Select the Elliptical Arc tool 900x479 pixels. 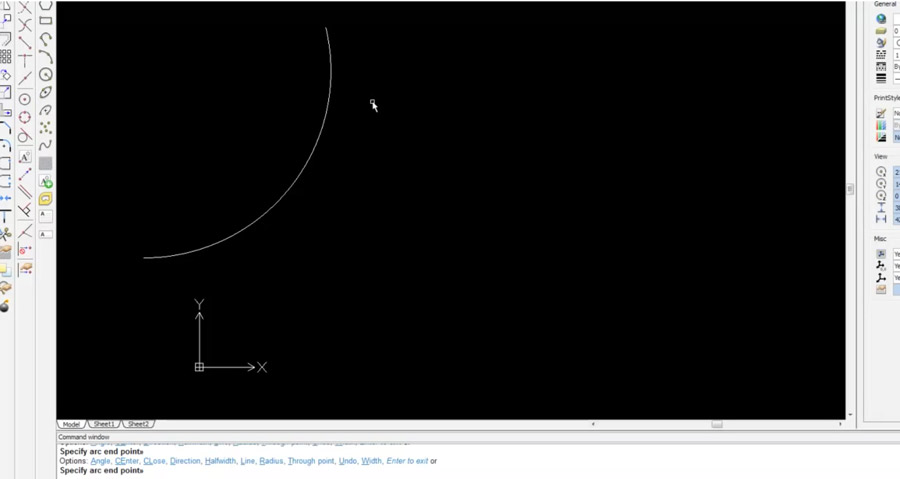[x=45, y=110]
